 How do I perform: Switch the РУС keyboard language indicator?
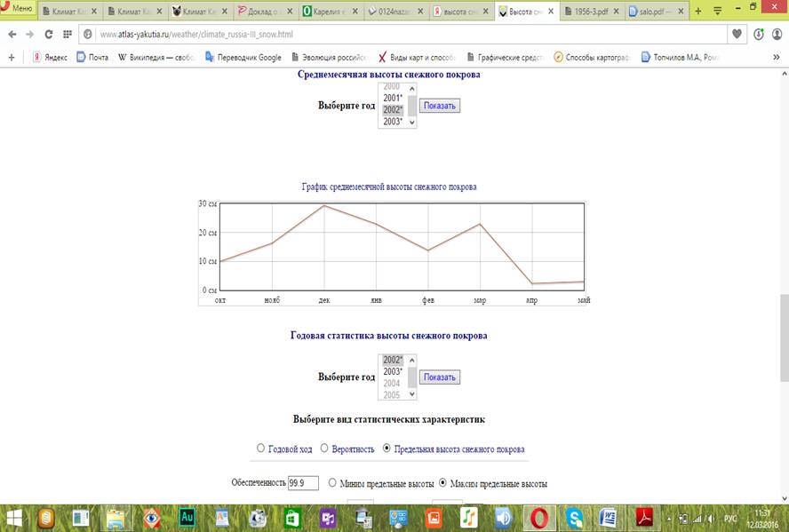click(x=730, y=519)
